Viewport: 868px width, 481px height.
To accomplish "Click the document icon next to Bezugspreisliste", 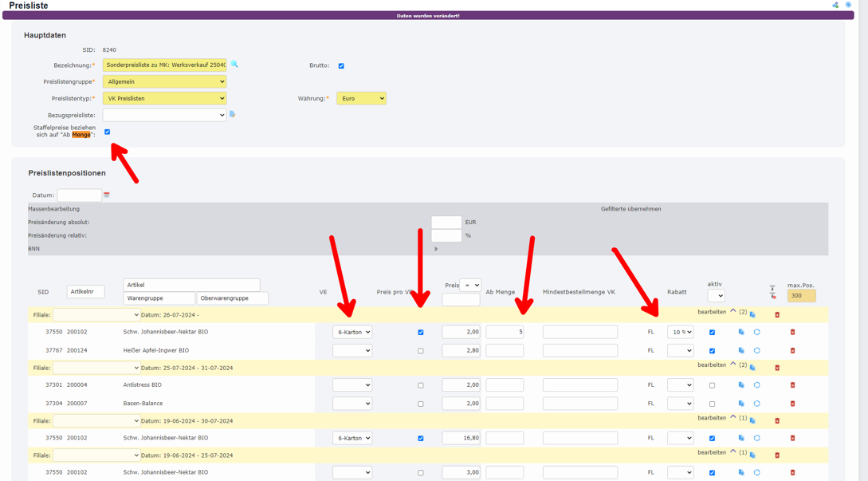I will tap(233, 115).
